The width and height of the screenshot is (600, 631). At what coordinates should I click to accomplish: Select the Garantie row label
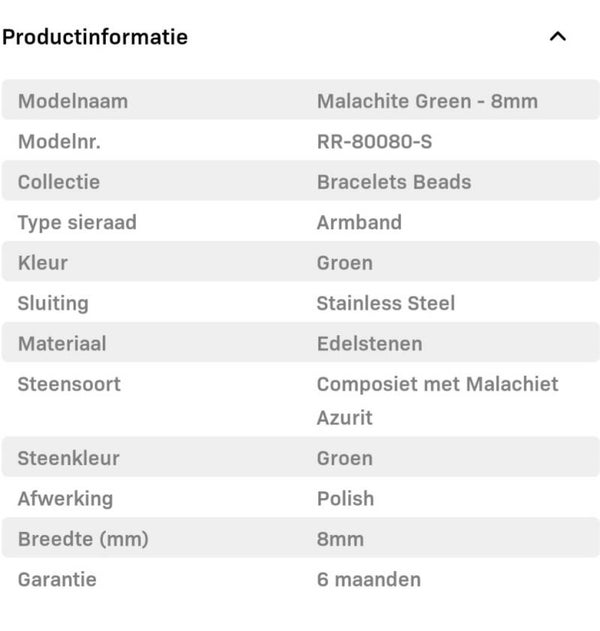57,579
